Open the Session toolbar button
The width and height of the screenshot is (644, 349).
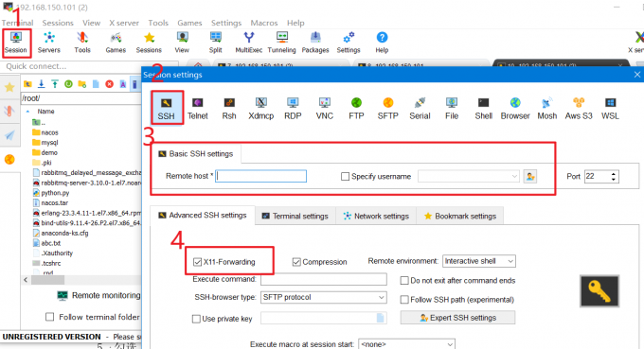(16, 43)
